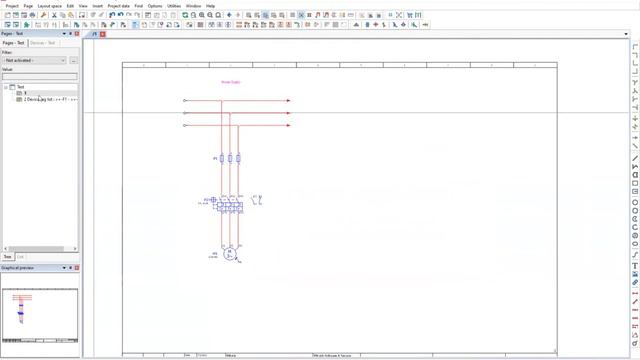Switch to the Tree tab
The image size is (640, 360).
click(7, 257)
